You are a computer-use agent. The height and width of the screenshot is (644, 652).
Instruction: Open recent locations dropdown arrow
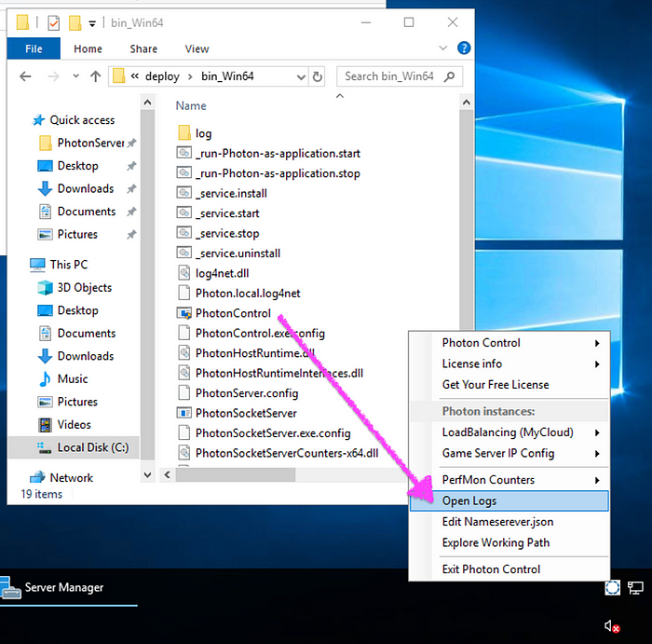click(x=75, y=76)
